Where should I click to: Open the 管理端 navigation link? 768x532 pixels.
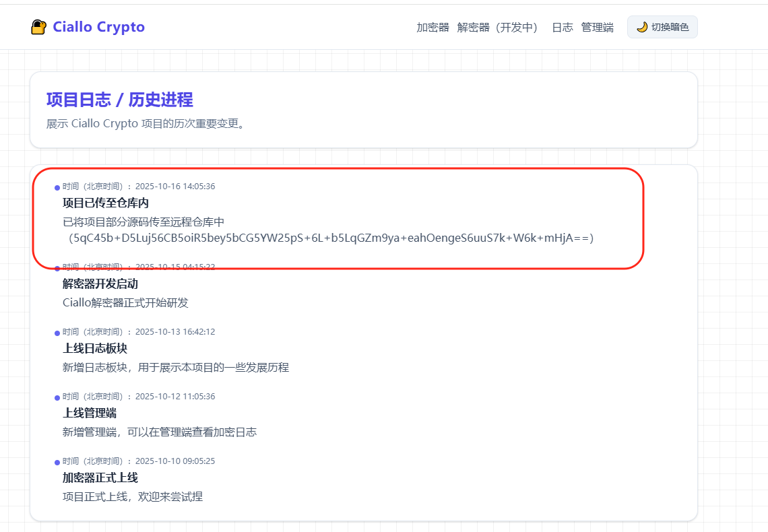coord(597,28)
